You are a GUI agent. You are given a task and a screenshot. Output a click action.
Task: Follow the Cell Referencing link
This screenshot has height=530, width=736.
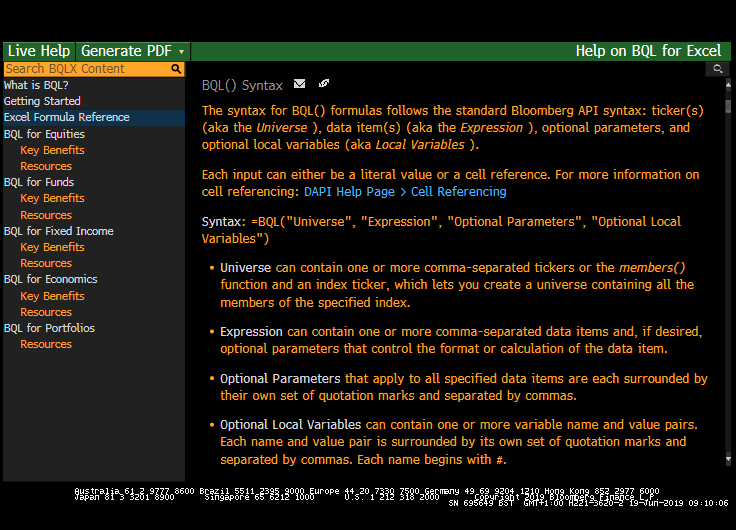(x=459, y=192)
